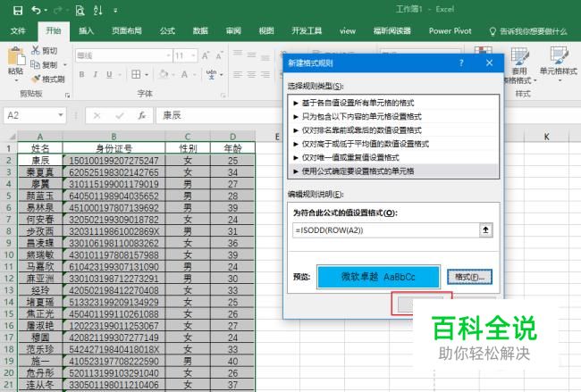Align text left in ribbon
This screenshot has height=392, width=581.
click(x=238, y=74)
